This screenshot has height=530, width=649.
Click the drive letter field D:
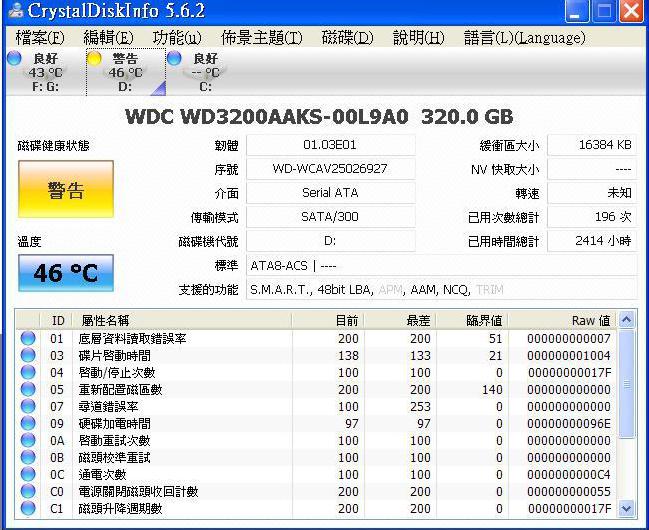[331, 241]
